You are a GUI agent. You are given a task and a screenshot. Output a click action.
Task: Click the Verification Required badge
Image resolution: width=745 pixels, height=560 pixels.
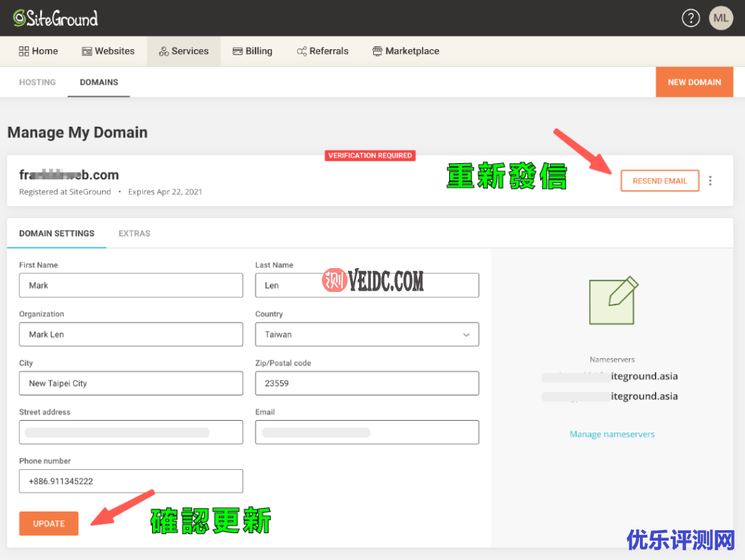[370, 156]
